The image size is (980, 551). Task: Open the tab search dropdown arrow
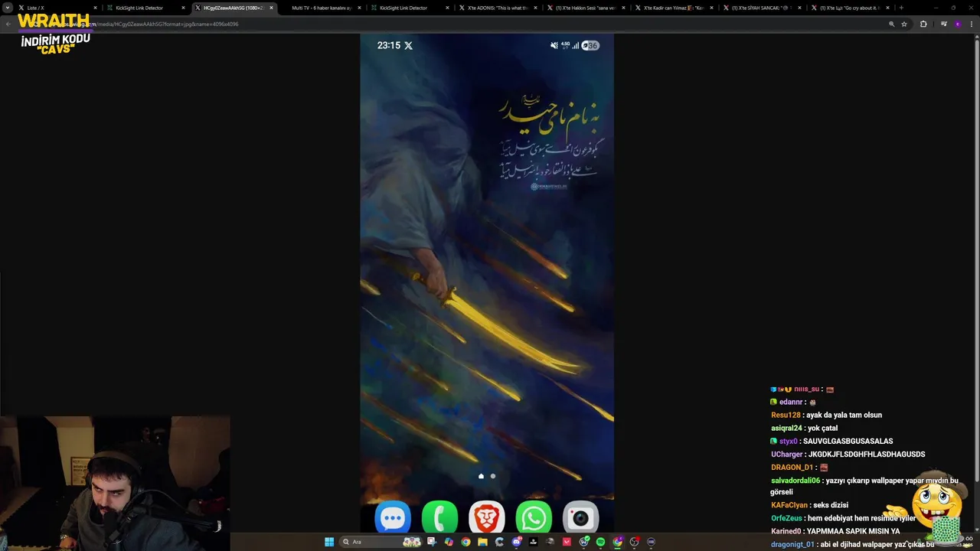[x=8, y=8]
